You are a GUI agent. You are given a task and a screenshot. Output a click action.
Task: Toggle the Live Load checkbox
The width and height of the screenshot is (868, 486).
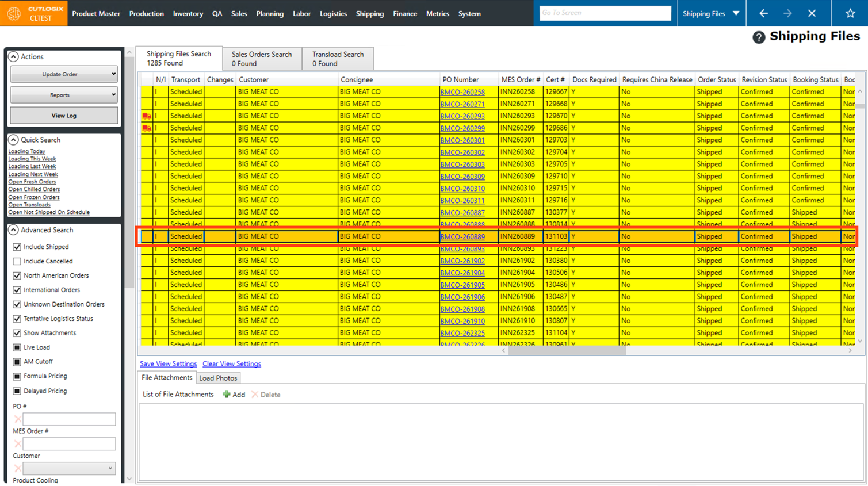(x=17, y=347)
